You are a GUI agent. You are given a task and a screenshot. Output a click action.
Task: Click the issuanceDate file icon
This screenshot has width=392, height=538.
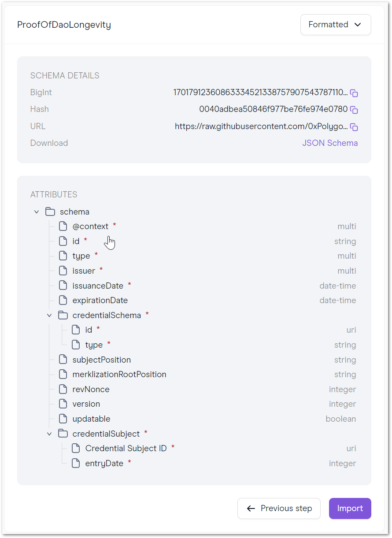63,286
